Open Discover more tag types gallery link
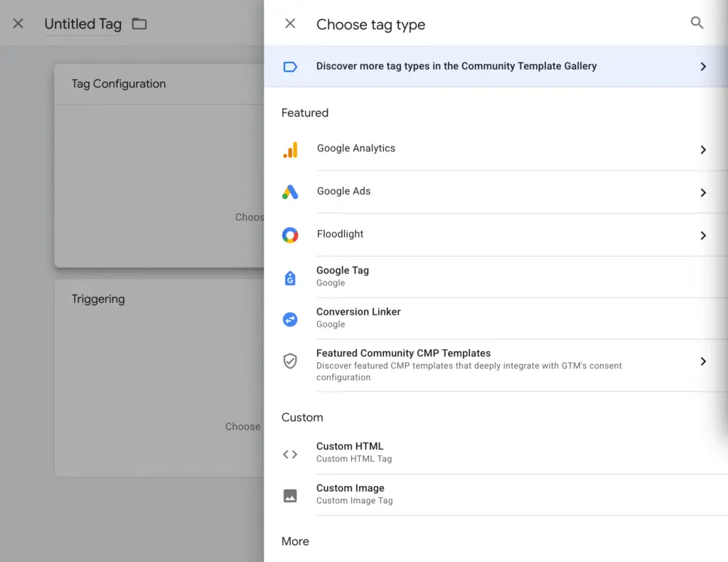 point(456,66)
